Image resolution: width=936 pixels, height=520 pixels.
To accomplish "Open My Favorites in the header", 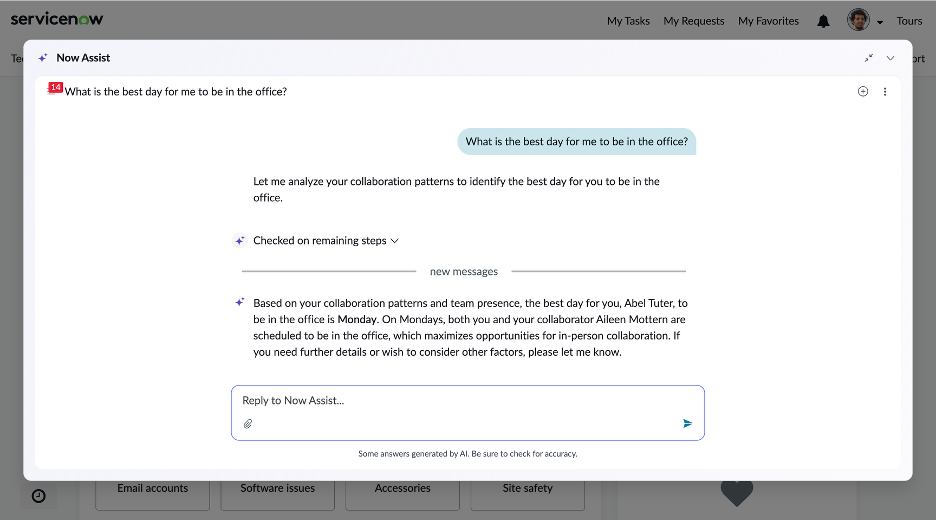I will click(768, 21).
